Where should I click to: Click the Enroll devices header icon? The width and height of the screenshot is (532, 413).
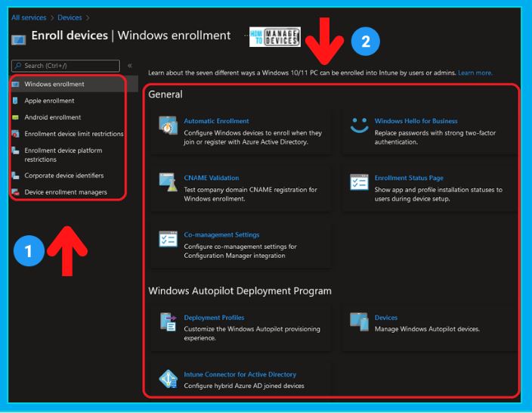pyautogui.click(x=18, y=40)
